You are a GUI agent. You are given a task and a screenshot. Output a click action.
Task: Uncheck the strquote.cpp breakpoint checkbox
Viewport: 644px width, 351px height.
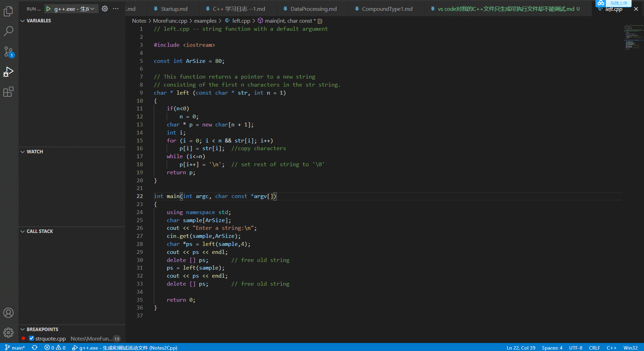point(31,338)
